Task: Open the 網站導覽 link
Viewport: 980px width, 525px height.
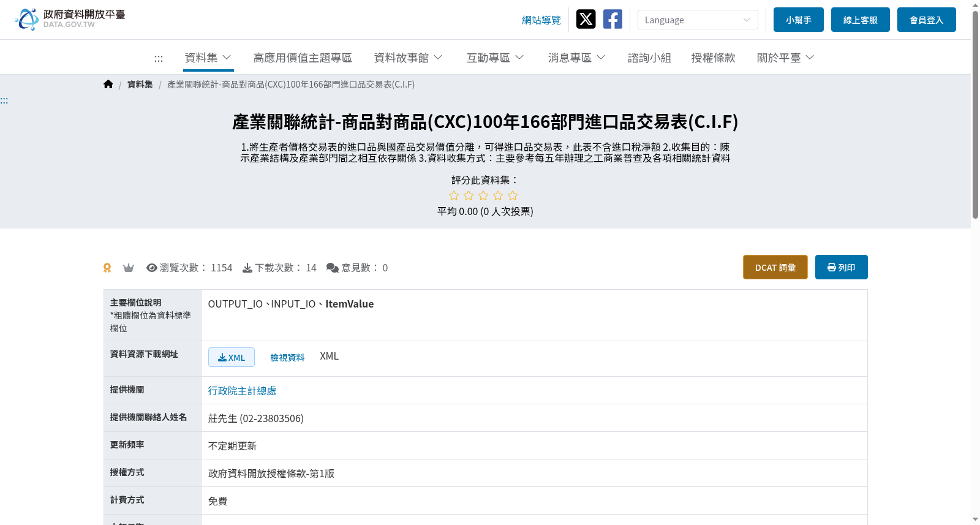Action: pyautogui.click(x=541, y=20)
